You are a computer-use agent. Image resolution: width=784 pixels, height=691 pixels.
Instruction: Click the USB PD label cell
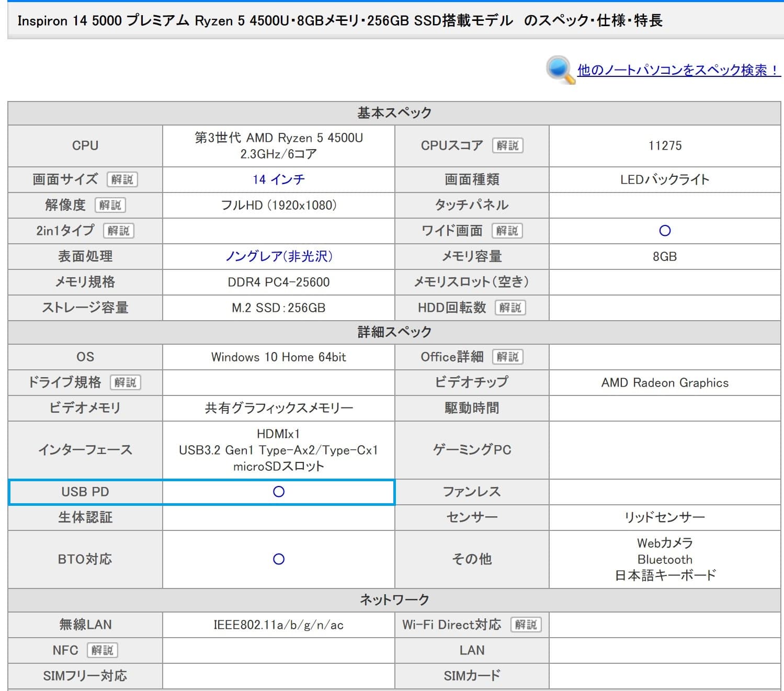[85, 492]
